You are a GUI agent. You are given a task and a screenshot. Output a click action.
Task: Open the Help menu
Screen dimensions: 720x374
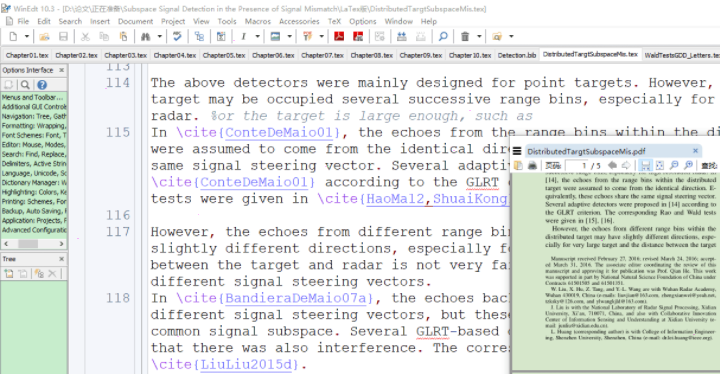tap(429, 21)
